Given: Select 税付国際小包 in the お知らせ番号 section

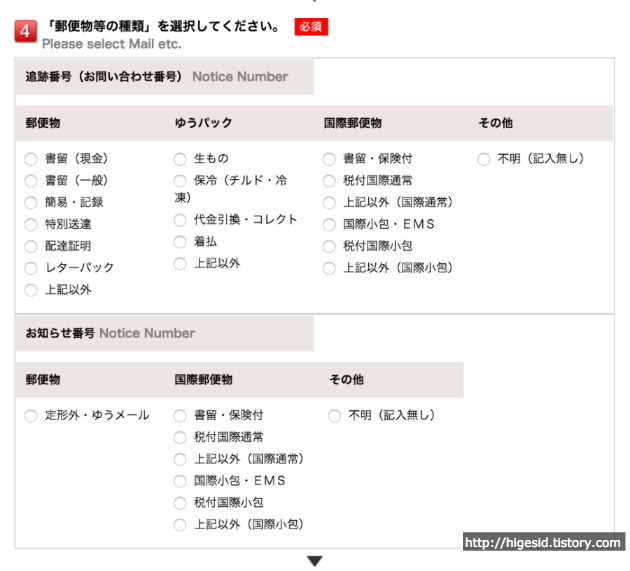Looking at the screenshot, I should [180, 503].
